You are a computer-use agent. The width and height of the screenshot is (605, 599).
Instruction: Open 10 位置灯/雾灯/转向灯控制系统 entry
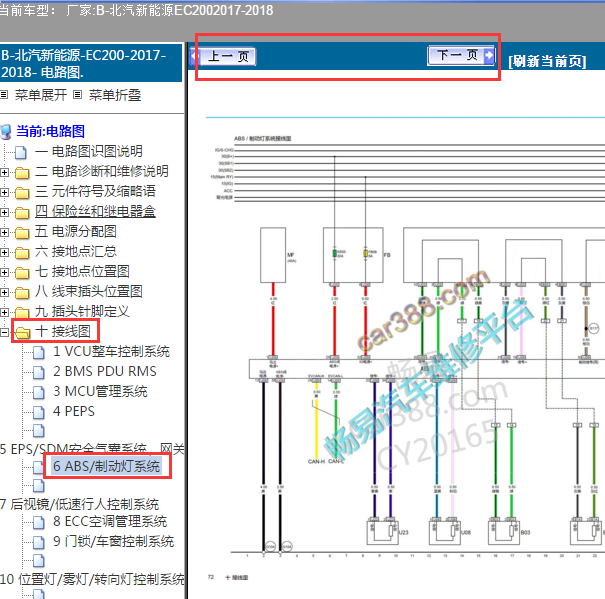92,579
